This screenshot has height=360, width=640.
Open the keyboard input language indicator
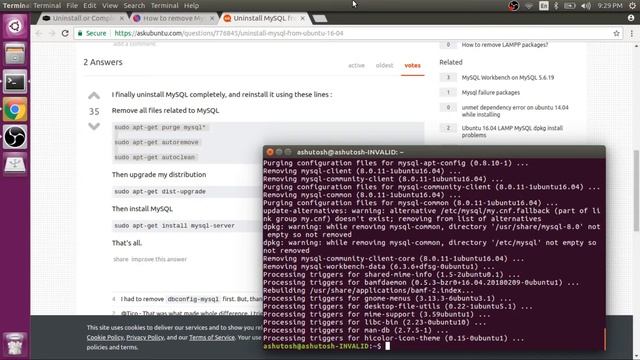tap(543, 6)
